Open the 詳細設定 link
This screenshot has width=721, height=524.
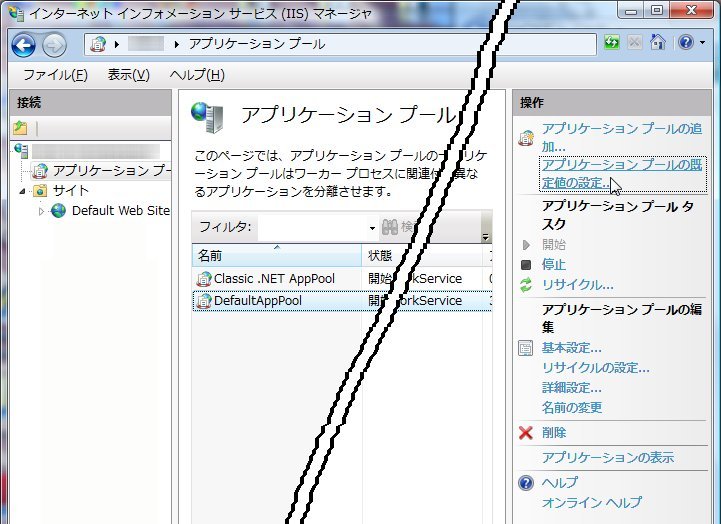click(571, 387)
